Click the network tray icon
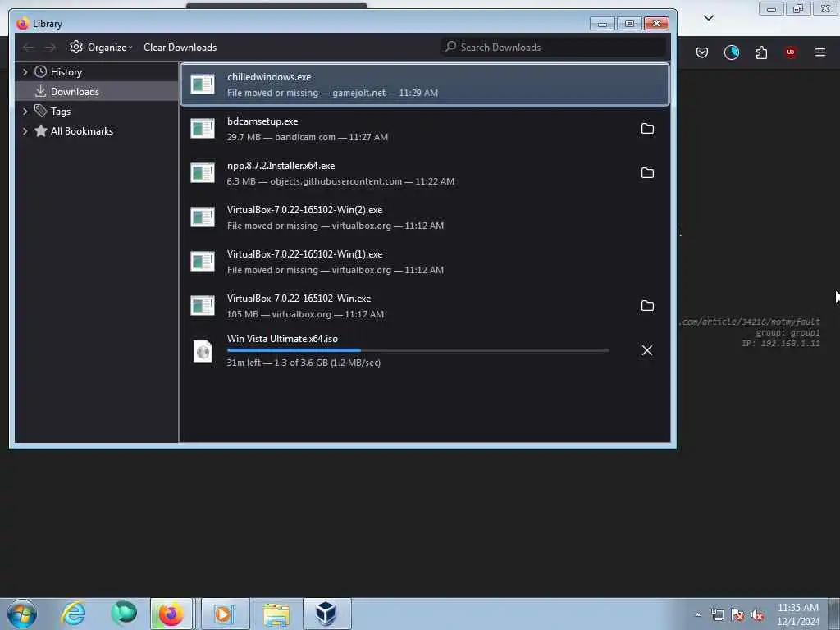The width and height of the screenshot is (840, 630). pos(717,615)
